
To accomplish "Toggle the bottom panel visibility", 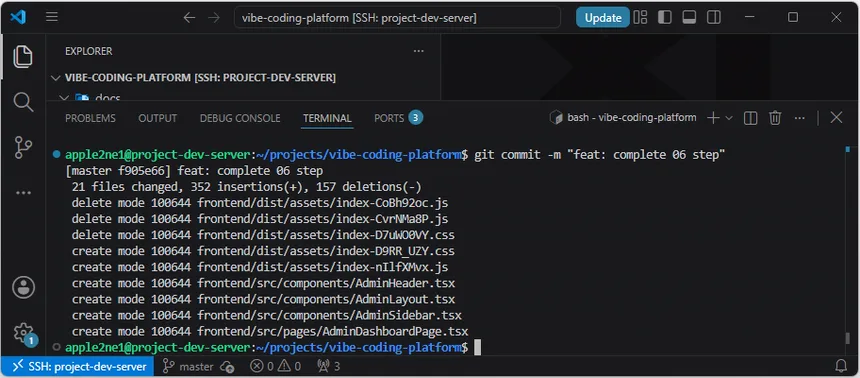I will (689, 18).
